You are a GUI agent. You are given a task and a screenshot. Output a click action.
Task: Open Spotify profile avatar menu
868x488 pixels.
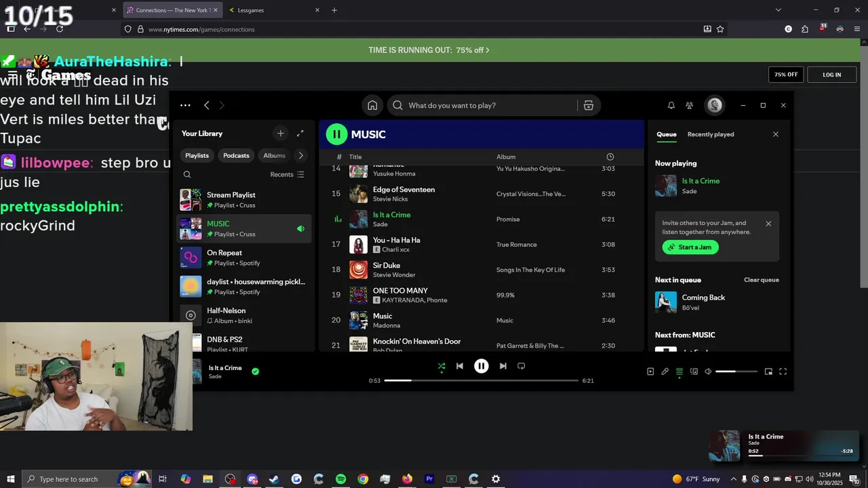click(714, 105)
